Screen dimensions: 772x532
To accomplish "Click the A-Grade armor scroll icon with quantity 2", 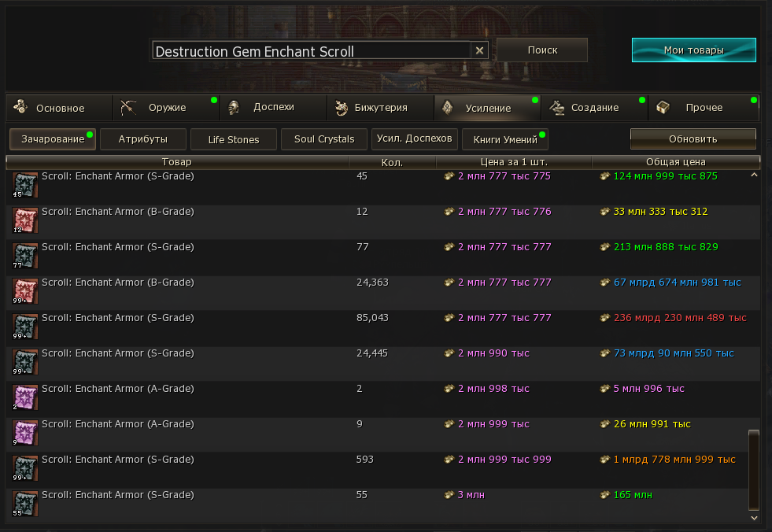I will click(25, 397).
